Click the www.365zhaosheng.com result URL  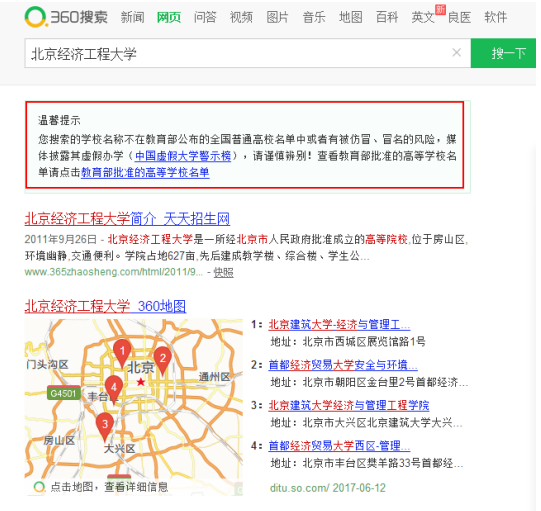114,272
